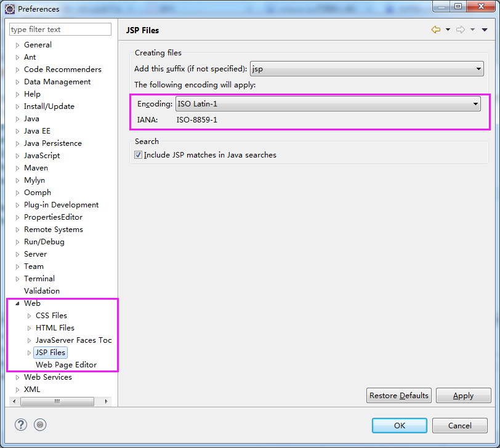
Task: Select Code Recommenders in the tree
Action: coord(63,70)
